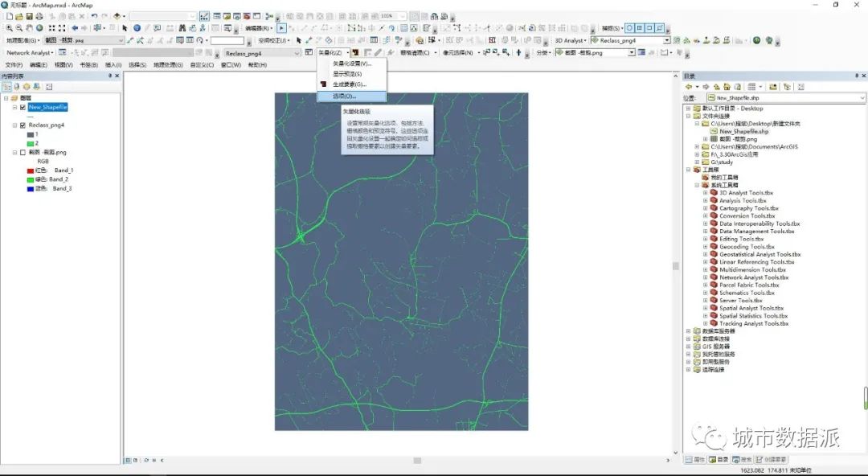868x476 pixels.
Task: Open the 3D Analyst dropdown menu
Action: point(570,40)
